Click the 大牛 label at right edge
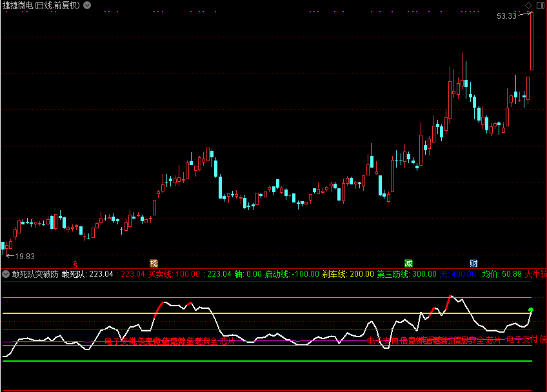The width and height of the screenshot is (547, 392). [x=535, y=274]
